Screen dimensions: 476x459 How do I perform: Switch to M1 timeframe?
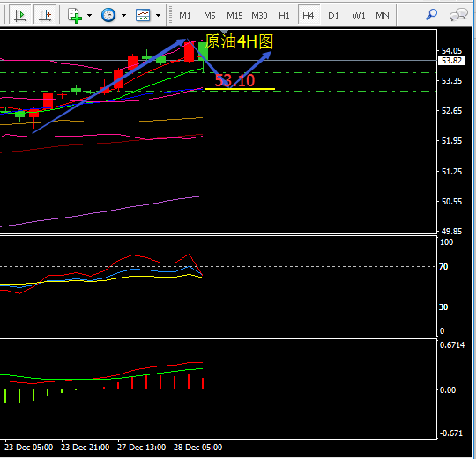coord(185,15)
